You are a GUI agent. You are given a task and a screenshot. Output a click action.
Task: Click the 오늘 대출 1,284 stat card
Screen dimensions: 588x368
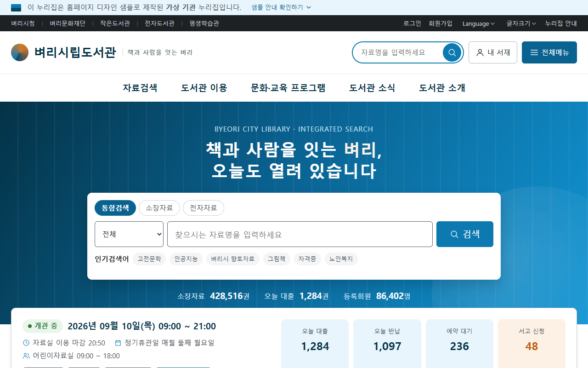tap(315, 344)
